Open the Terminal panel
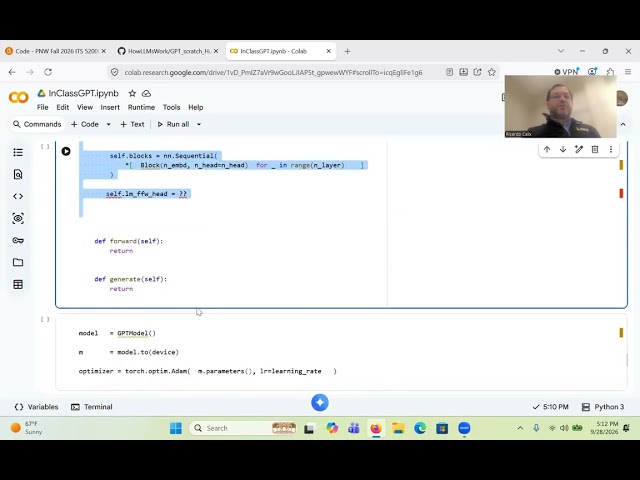Viewport: 640px width, 480px height. click(91, 407)
